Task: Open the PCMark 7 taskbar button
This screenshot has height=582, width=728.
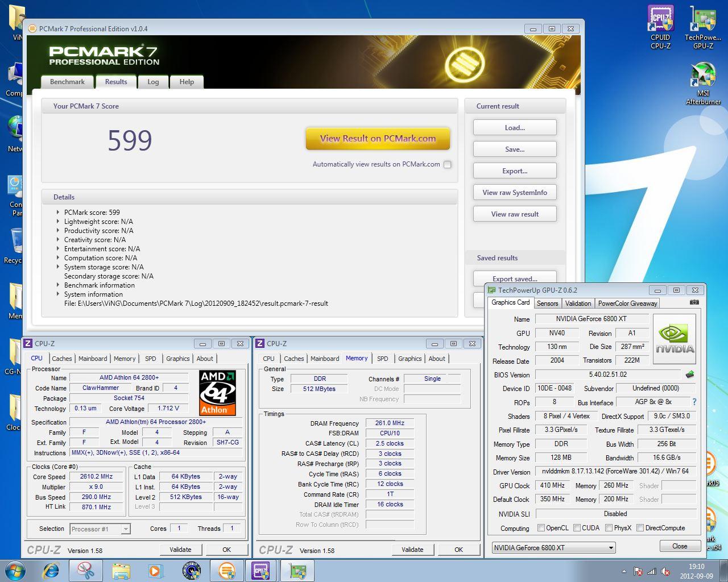Action: (x=226, y=571)
